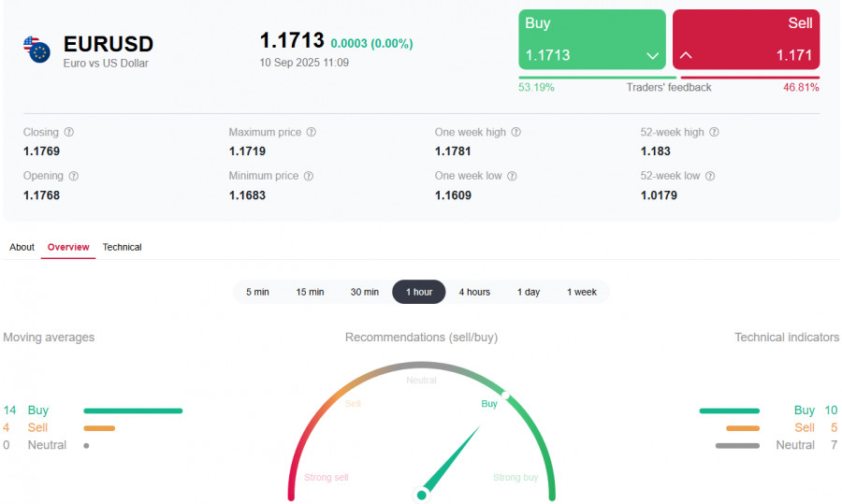Screen dimensions: 842x504
Task: Click the green Traders' feedback buy bar
Action: pyautogui.click(x=597, y=78)
